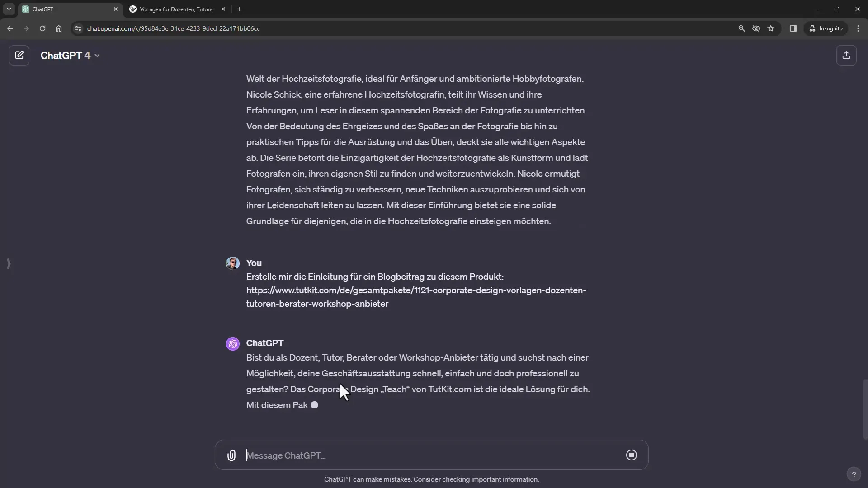Open the tab search dropdown arrow
The width and height of the screenshot is (868, 488).
(x=9, y=9)
